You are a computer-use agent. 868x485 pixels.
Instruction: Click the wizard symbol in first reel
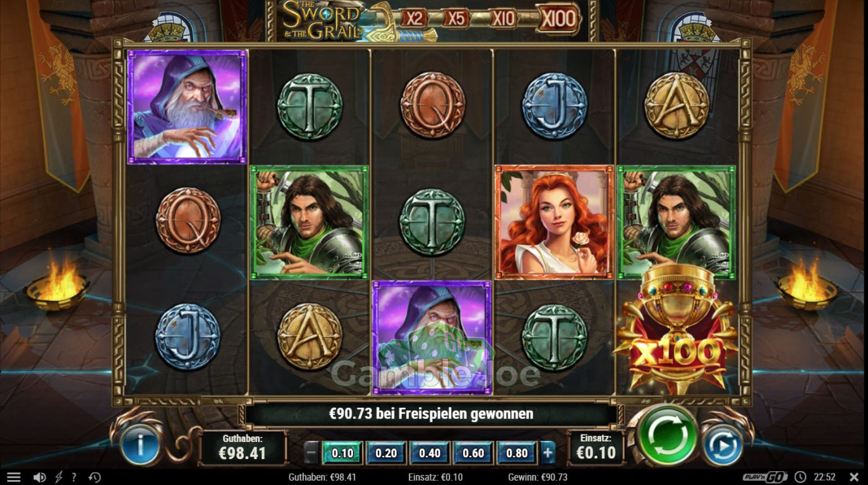[x=187, y=107]
